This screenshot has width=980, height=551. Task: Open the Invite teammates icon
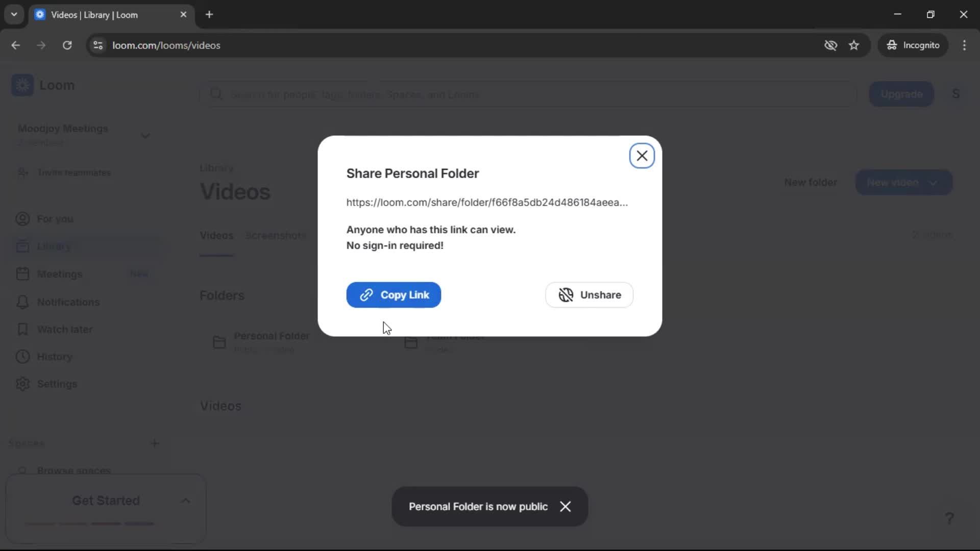point(22,173)
